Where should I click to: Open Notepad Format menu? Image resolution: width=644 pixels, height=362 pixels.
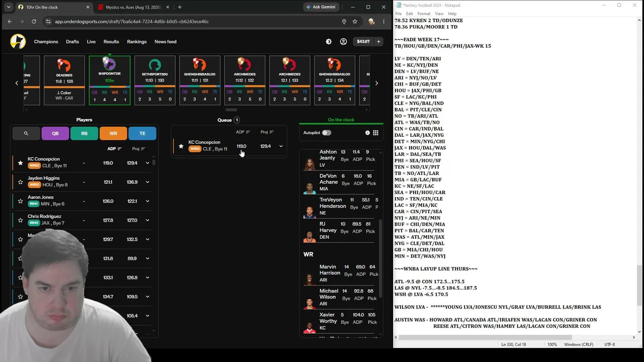pyautogui.click(x=424, y=14)
